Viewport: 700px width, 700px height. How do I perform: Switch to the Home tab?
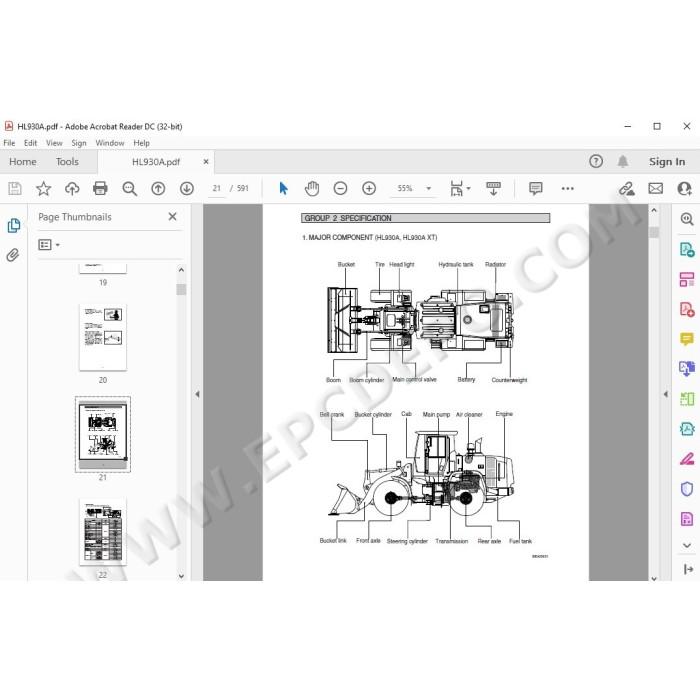[x=23, y=162]
